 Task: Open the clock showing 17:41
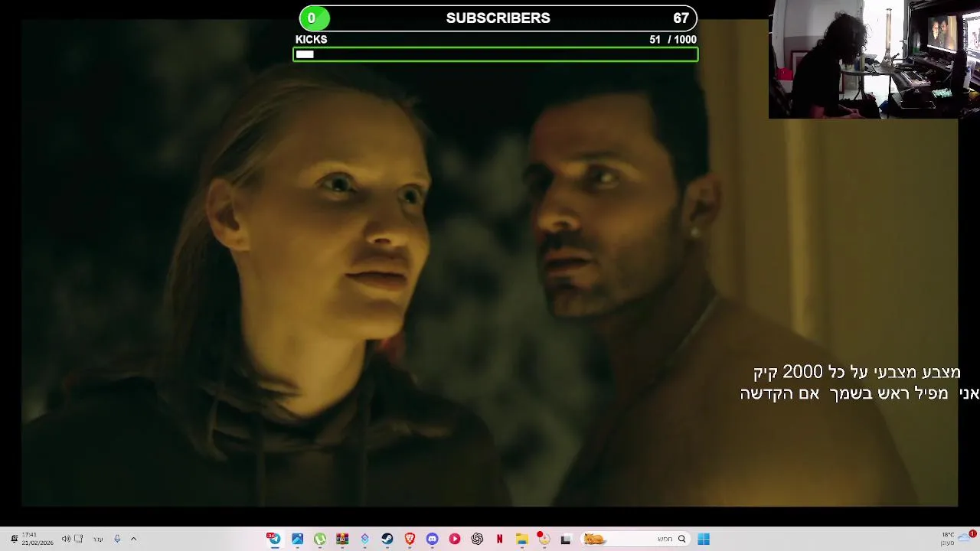click(x=37, y=539)
